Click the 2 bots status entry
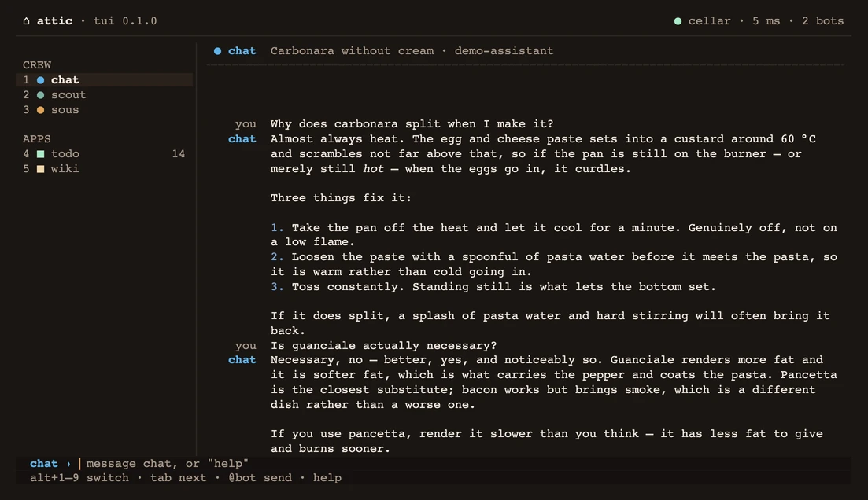This screenshot has width=868, height=500. coord(822,21)
